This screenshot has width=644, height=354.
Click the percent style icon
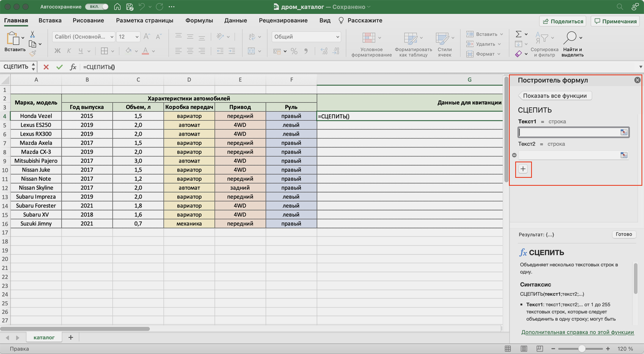294,51
